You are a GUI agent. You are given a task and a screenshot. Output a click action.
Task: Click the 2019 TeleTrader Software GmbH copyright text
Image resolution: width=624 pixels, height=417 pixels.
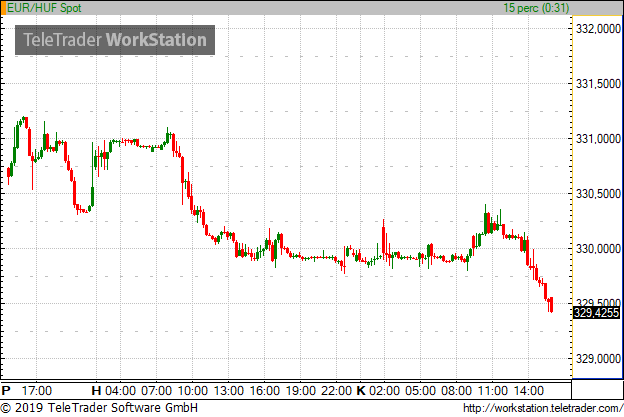pyautogui.click(x=99, y=408)
